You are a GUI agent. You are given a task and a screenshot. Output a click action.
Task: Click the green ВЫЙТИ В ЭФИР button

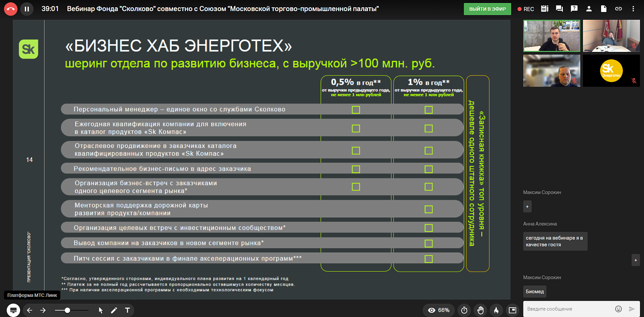click(x=487, y=9)
